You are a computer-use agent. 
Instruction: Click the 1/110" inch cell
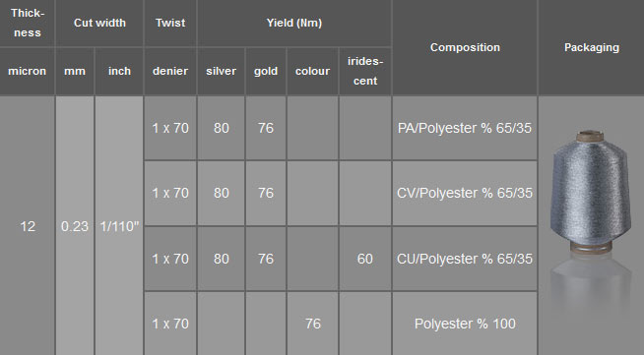point(119,226)
